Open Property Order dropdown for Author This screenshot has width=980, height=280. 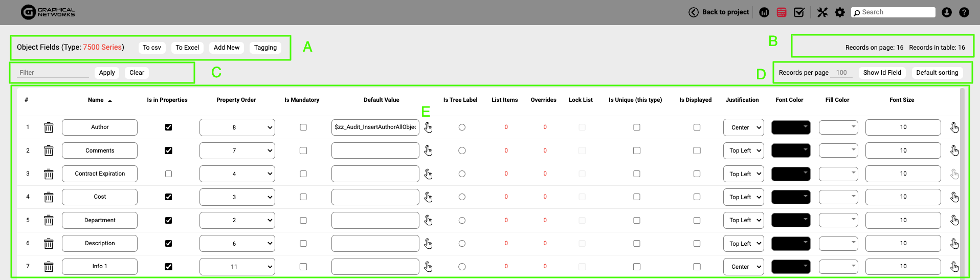237,127
